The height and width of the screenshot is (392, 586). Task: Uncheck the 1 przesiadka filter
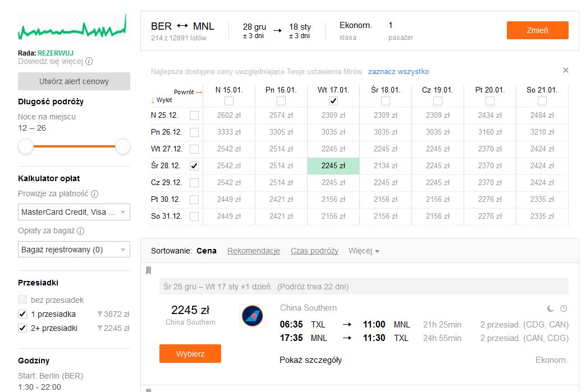(22, 314)
